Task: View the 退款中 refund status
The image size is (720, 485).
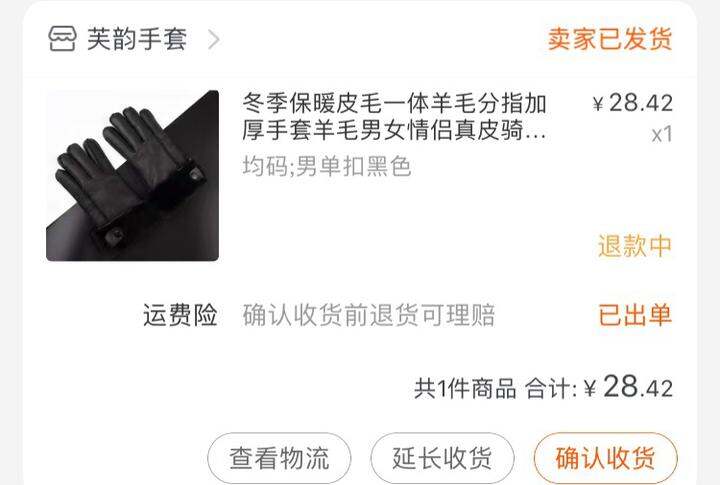Action: [x=635, y=246]
